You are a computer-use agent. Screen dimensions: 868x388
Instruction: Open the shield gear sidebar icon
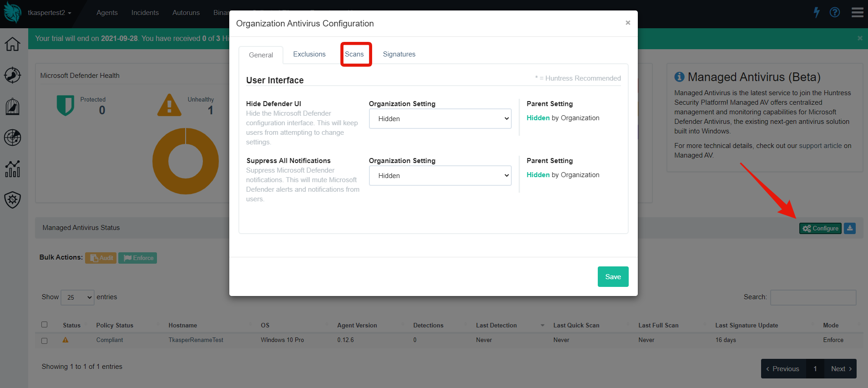point(12,199)
